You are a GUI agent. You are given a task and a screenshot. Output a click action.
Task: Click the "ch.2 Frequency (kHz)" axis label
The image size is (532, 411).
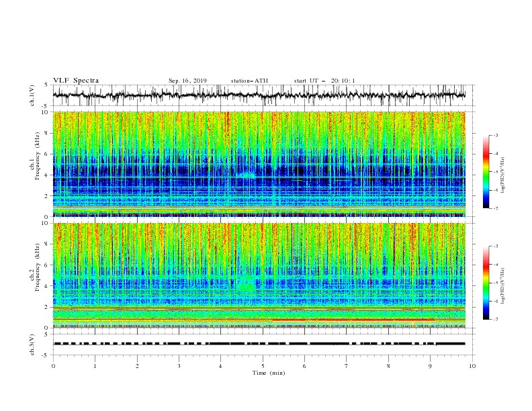pyautogui.click(x=35, y=268)
